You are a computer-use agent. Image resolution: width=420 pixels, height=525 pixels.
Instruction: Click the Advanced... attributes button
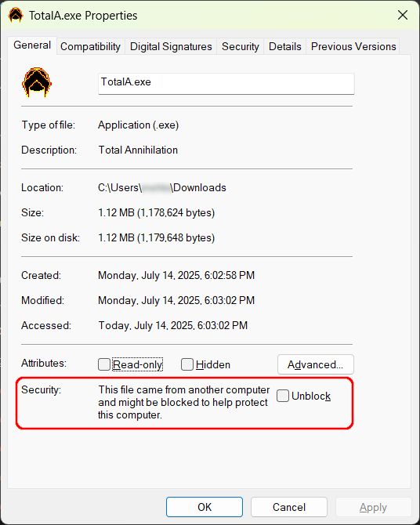tap(316, 364)
